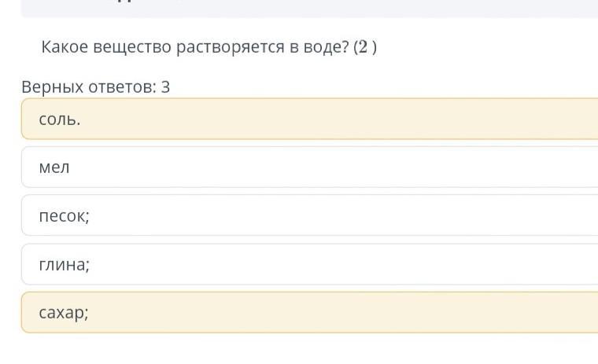Screen dimensions: 598x364
Task: Click the "(2)" marker after the question
Action: point(365,47)
